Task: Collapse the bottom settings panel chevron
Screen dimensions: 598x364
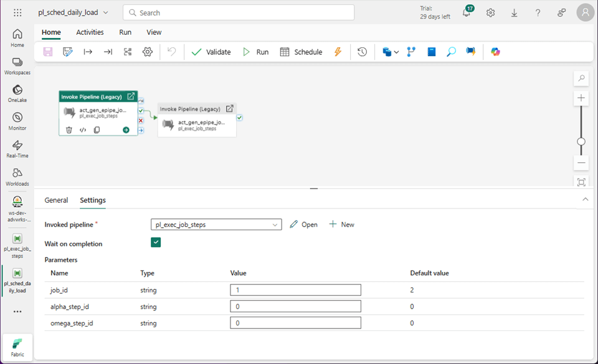Action: click(585, 199)
